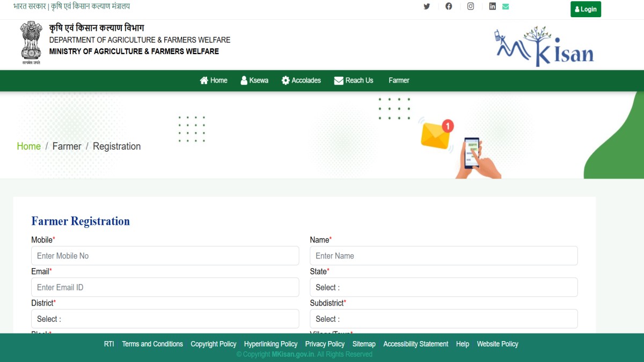Click the Enter Email ID field
Viewport: 644px width, 362px height.
pyautogui.click(x=165, y=287)
